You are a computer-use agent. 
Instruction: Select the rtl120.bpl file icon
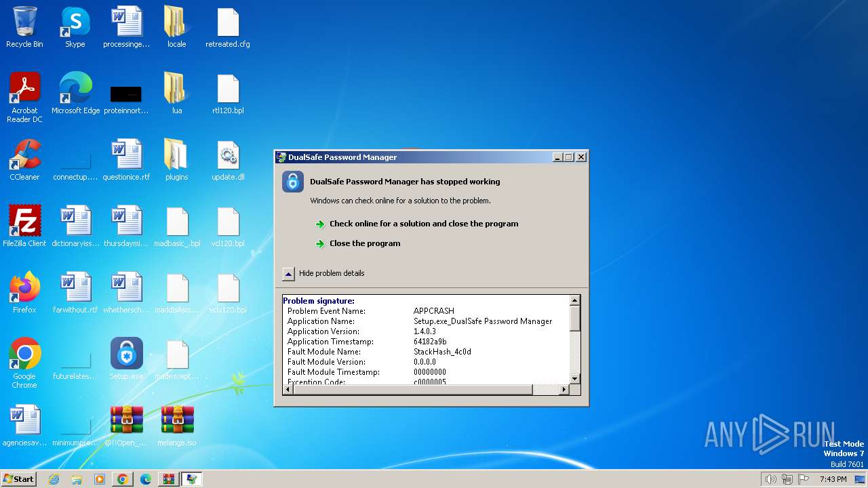click(228, 94)
